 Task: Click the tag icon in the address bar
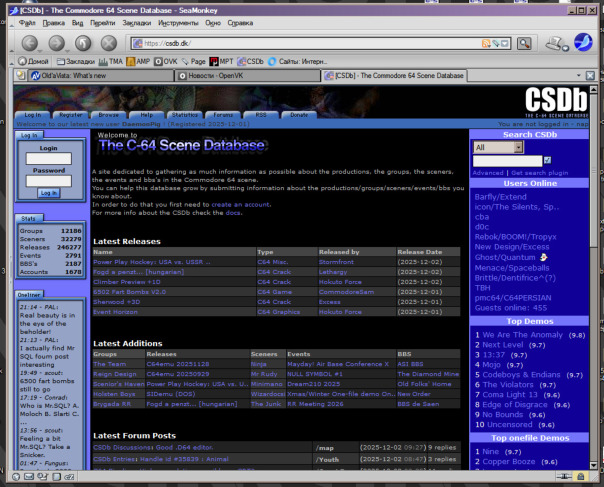(x=495, y=44)
